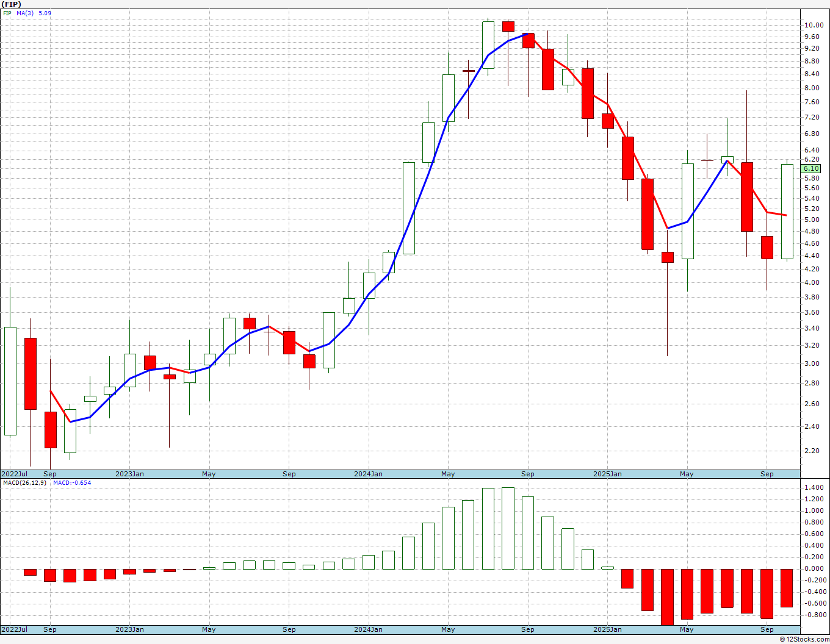
Task: Click the 7.20 price axis label
Action: tap(812, 117)
